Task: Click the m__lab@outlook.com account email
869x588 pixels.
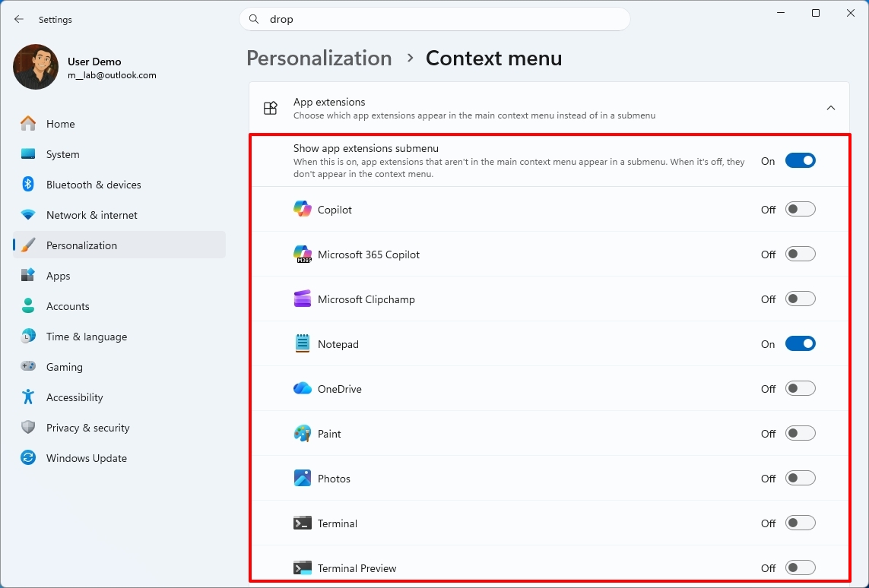Action: [x=112, y=75]
